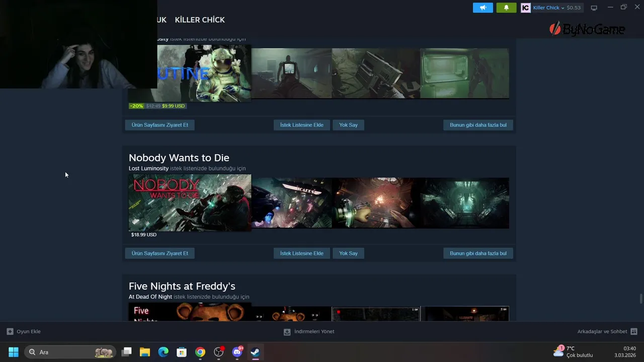The width and height of the screenshot is (644, 362).
Task: Open the Windows Start menu
Action: [14, 352]
